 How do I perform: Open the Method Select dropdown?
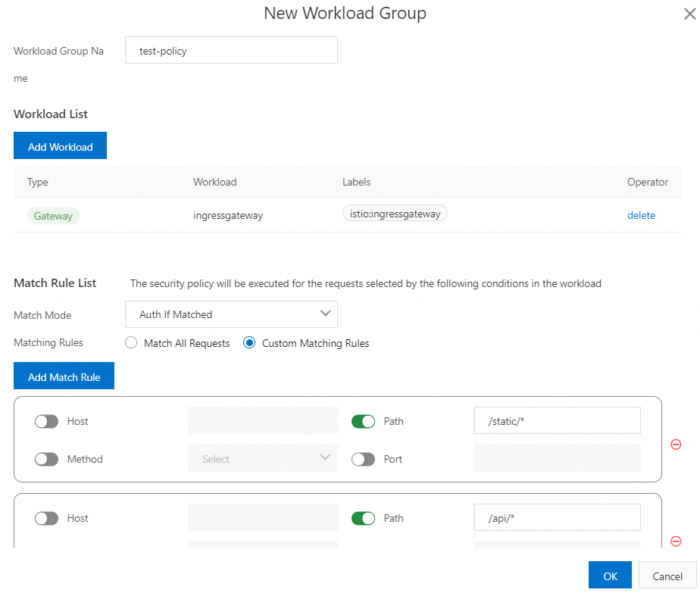262,459
